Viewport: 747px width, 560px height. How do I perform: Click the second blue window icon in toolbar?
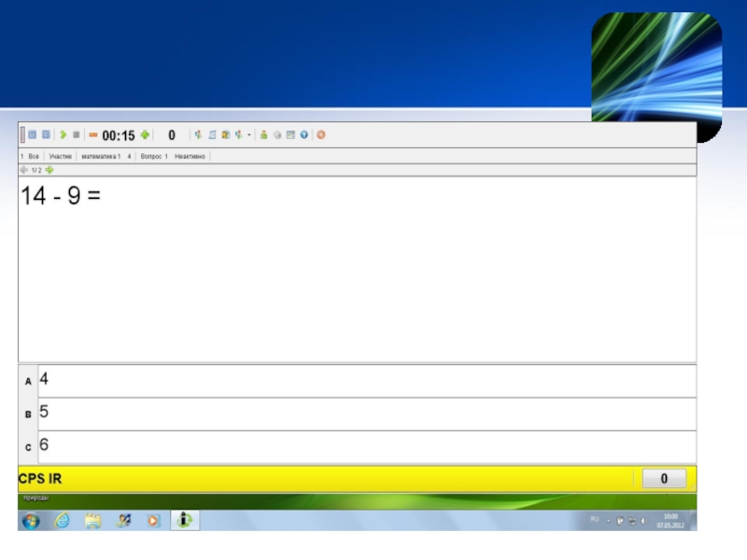pyautogui.click(x=46, y=134)
